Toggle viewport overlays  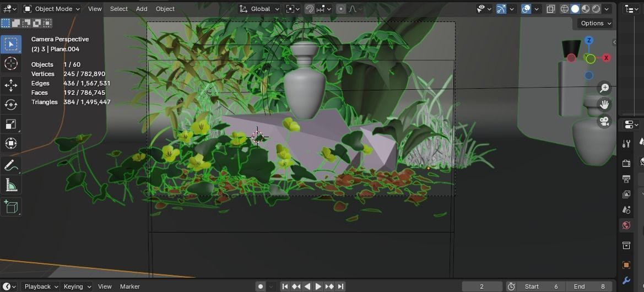tap(526, 9)
